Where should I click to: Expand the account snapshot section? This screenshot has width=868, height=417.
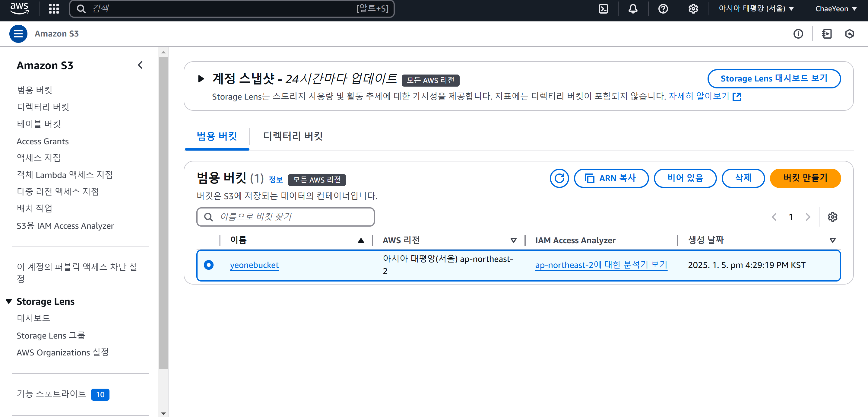(201, 79)
